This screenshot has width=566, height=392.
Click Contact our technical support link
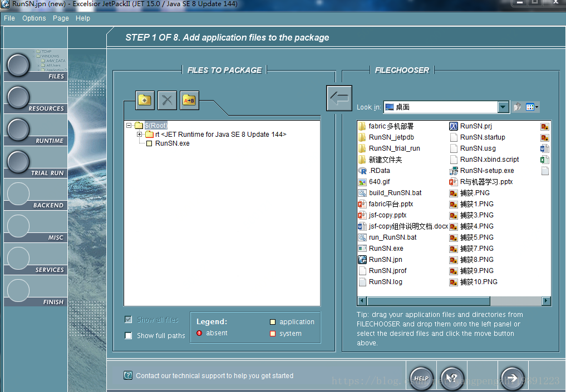tap(214, 376)
